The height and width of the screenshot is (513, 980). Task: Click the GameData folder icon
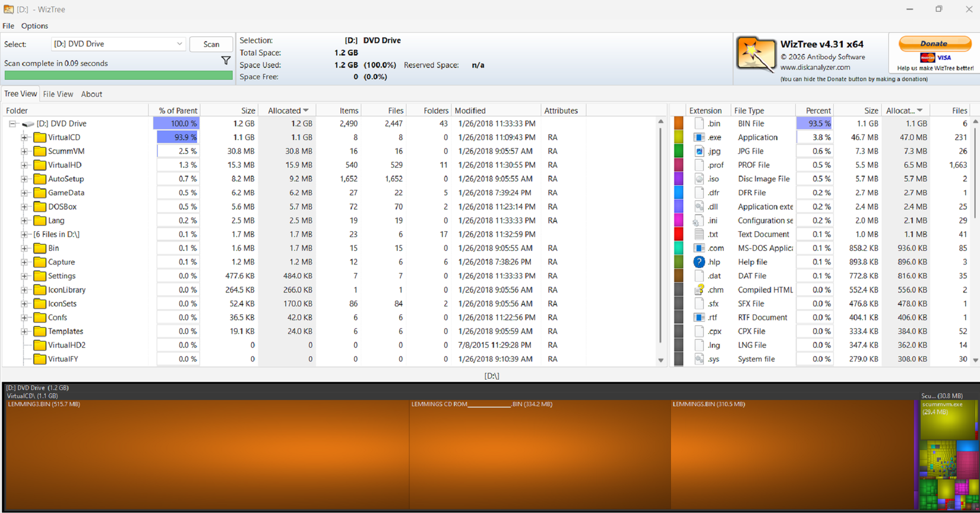40,193
